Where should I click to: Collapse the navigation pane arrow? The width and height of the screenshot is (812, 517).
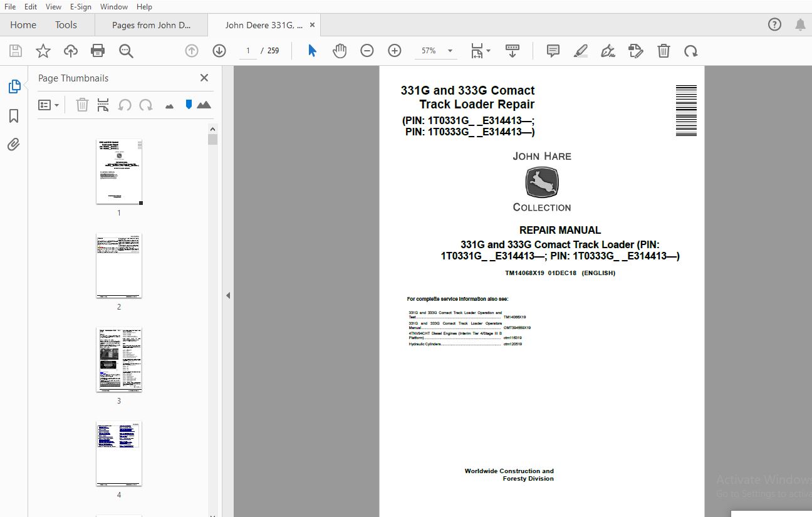228,295
